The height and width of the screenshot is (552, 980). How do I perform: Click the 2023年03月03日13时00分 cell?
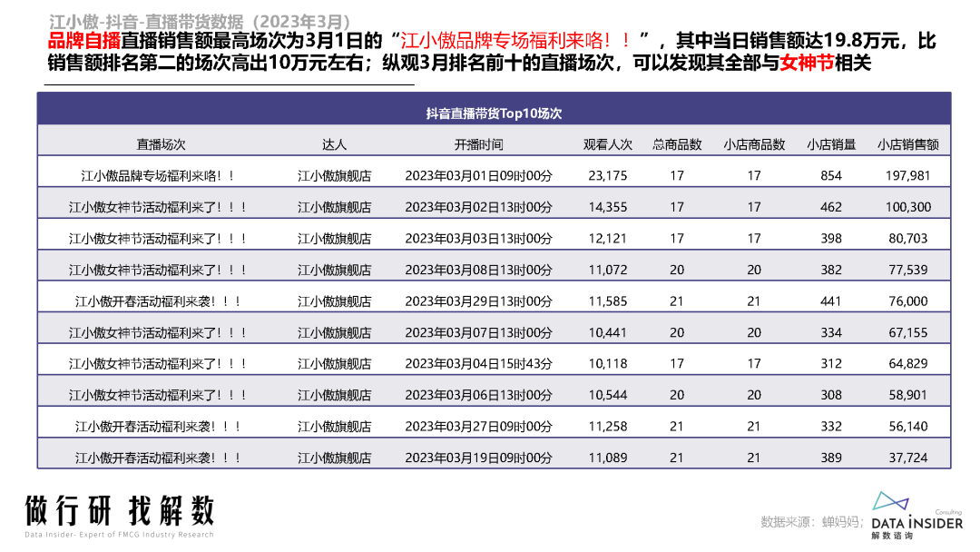[479, 238]
